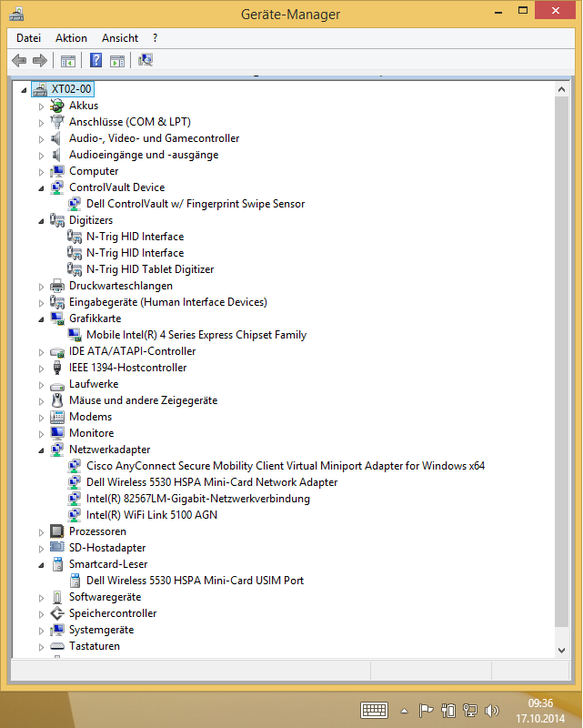This screenshot has height=728, width=583.
Task: Click the vertical scrollbar thumb
Action: 562,361
